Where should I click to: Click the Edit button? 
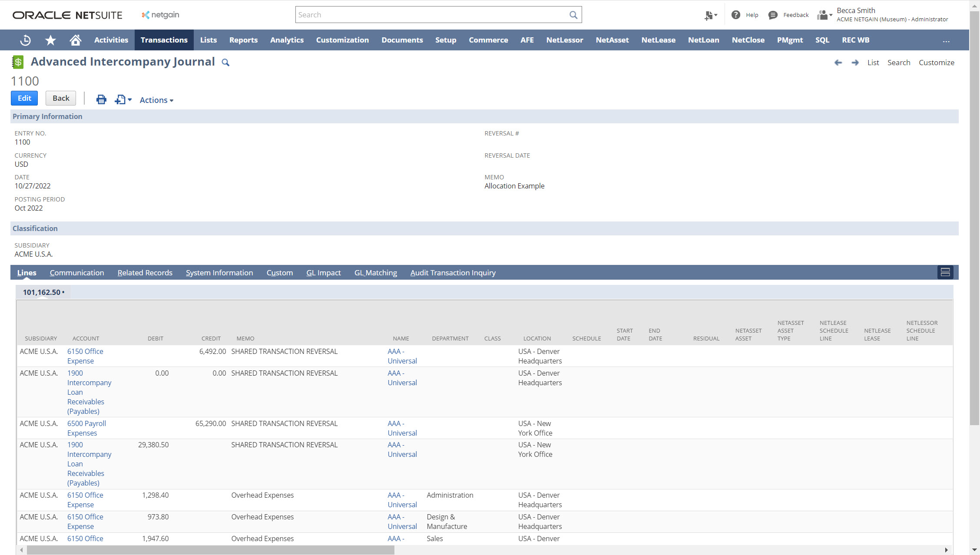24,98
